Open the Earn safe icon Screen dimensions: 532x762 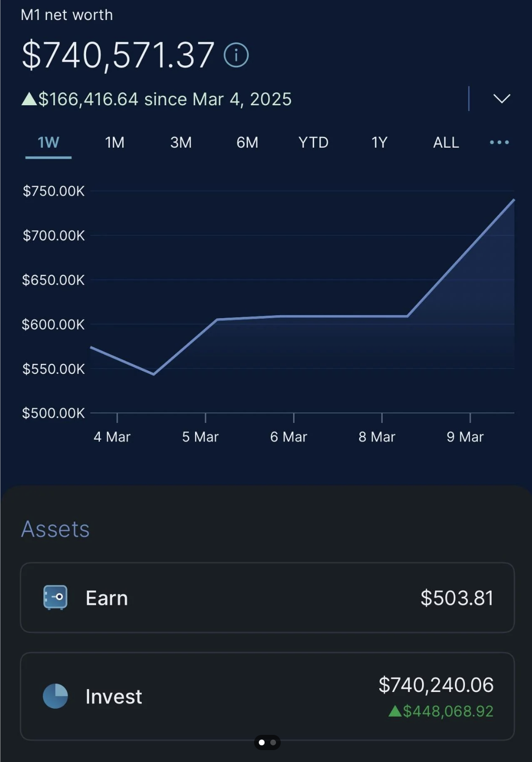[55, 597]
